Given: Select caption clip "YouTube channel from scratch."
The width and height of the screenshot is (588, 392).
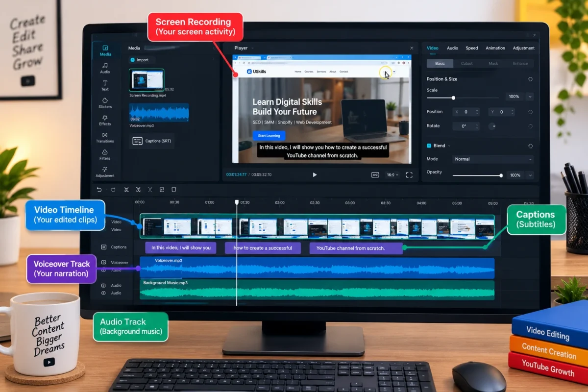Looking at the screenshot, I should point(356,248).
